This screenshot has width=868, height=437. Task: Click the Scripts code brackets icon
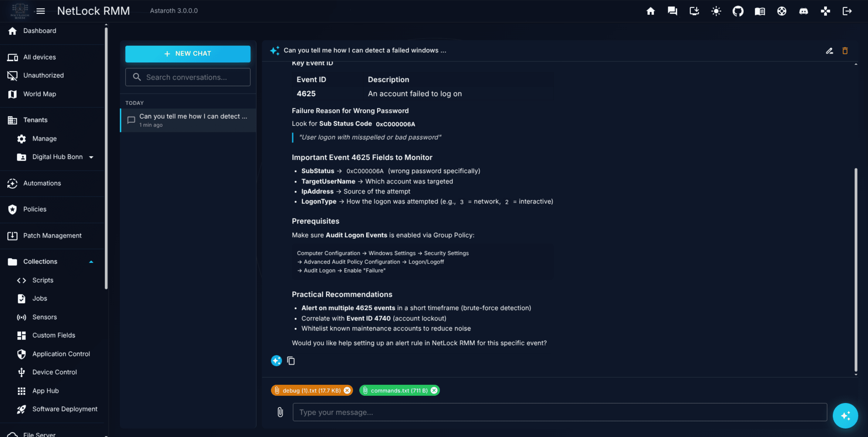22,280
